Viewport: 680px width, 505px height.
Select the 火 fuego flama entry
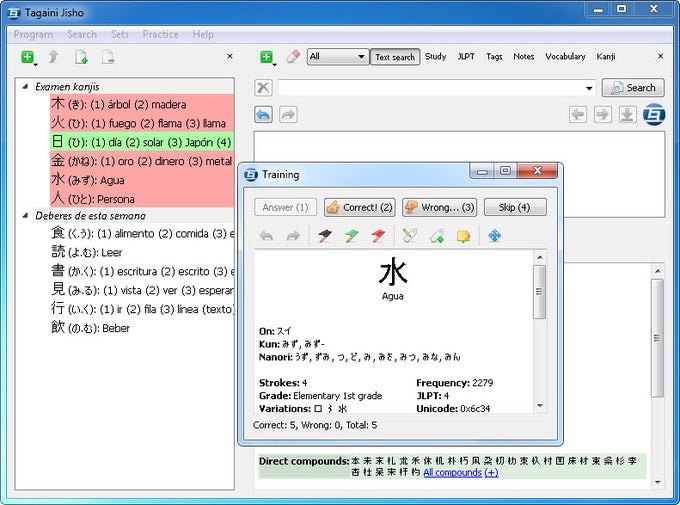[x=142, y=123]
